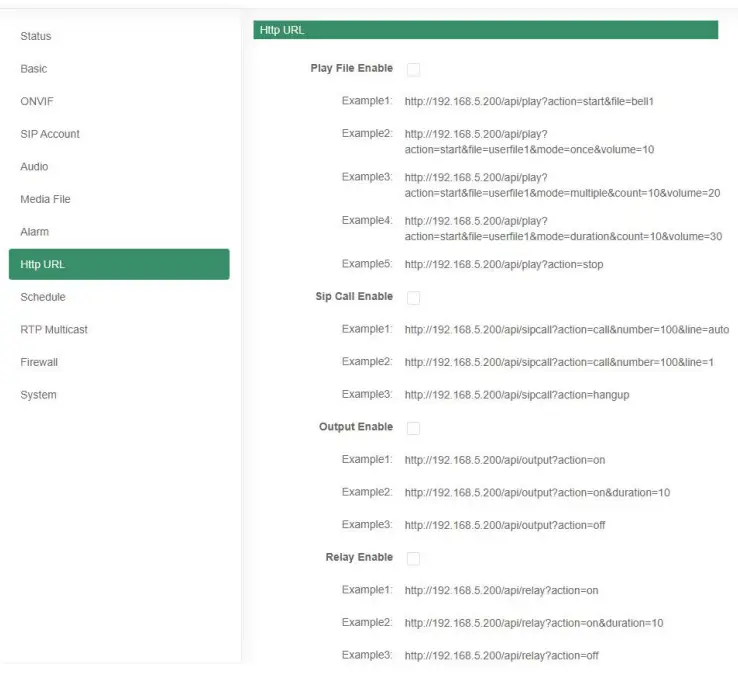The image size is (738, 681).
Task: Click the play URL ending file=bell1
Action: 529,101
